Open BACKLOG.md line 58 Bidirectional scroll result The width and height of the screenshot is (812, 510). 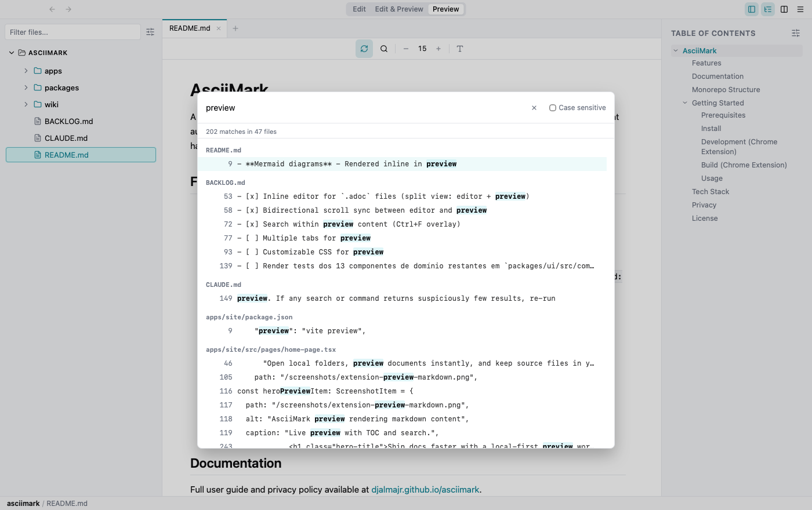402,210
